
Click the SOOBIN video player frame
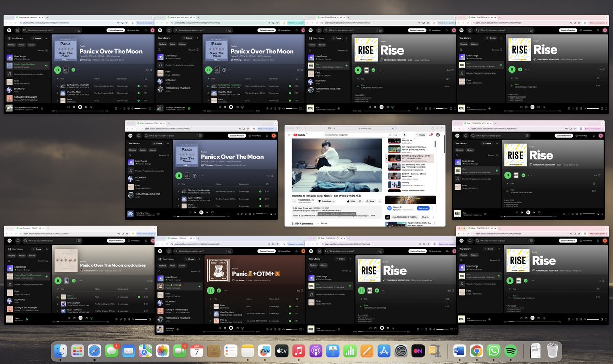tap(337, 165)
